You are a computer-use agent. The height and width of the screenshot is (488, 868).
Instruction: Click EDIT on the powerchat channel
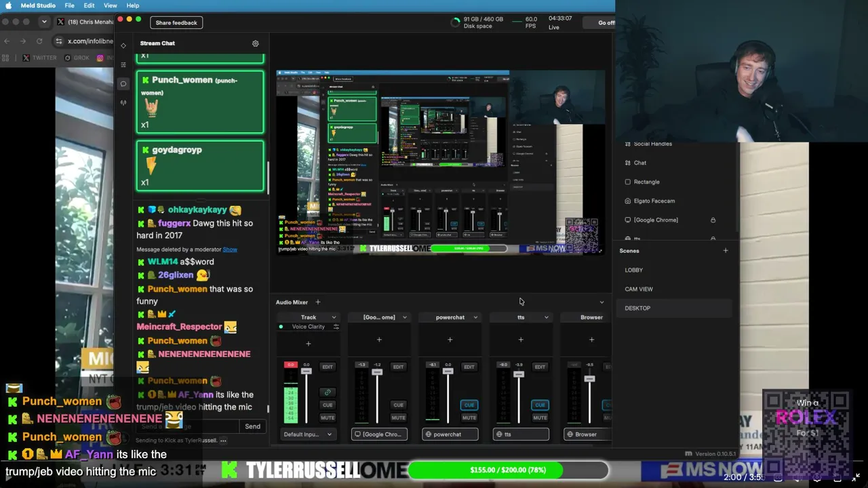point(469,367)
